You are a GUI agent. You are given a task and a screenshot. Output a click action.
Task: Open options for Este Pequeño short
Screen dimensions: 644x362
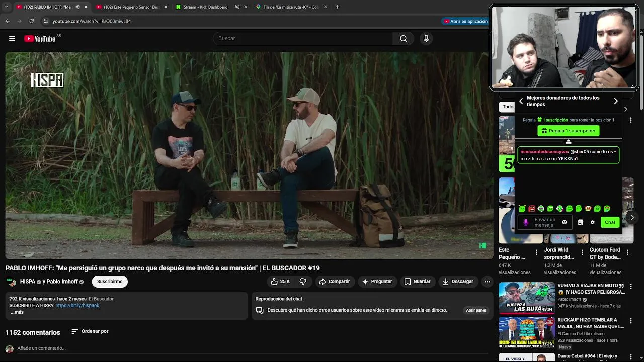click(536, 252)
